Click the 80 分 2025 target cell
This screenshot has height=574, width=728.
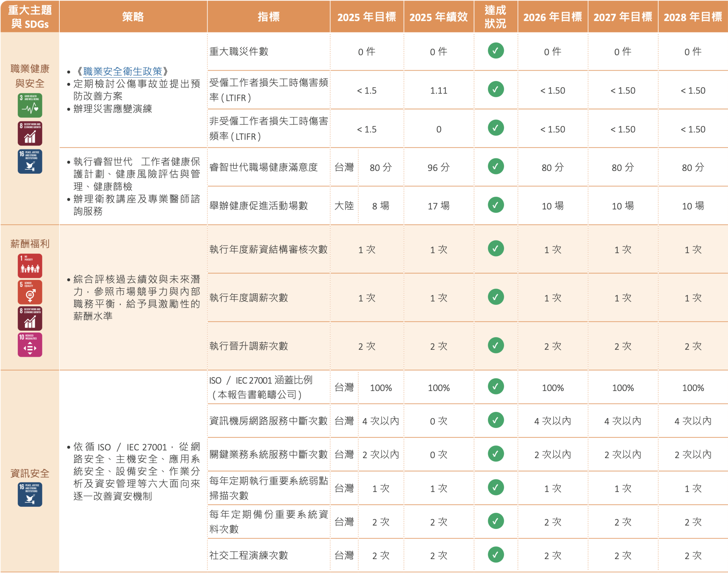click(x=381, y=167)
